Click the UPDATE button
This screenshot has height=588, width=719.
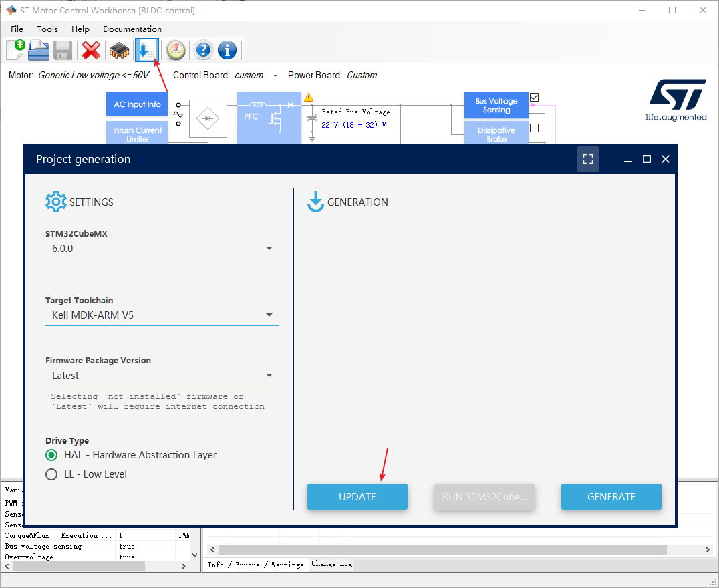point(357,496)
